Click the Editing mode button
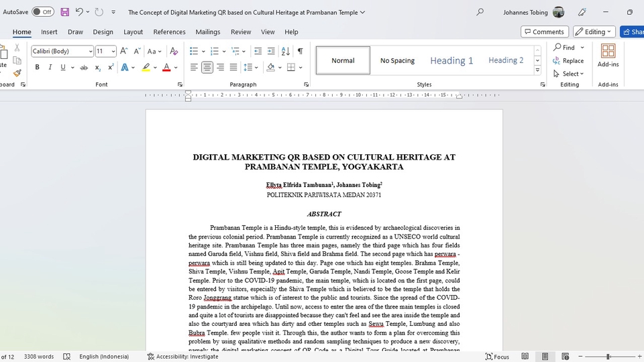The image size is (644, 362). [594, 32]
